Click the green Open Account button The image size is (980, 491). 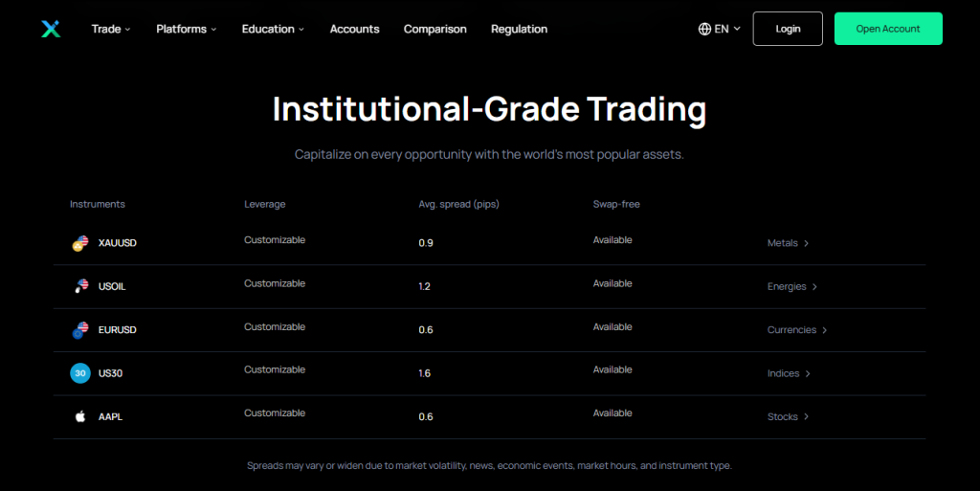[x=888, y=29]
